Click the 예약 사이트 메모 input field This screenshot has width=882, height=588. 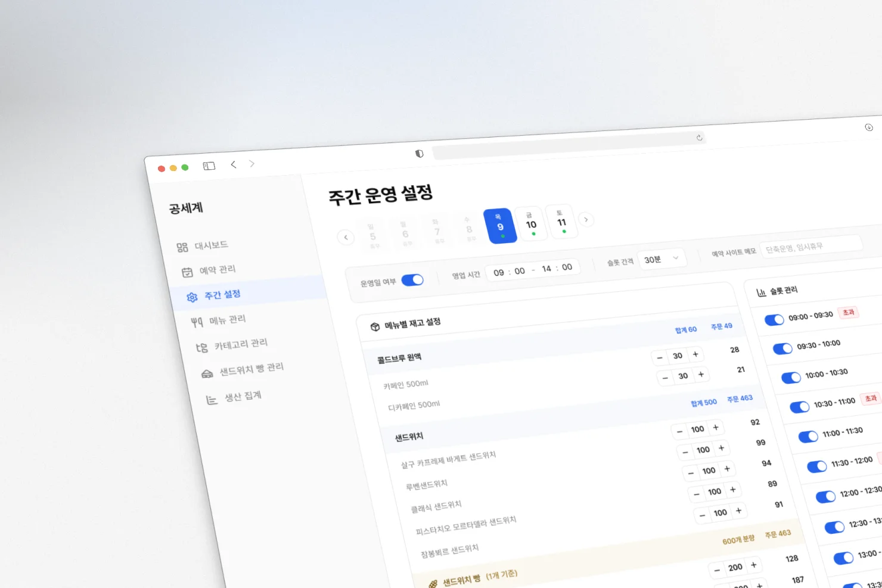[x=812, y=247]
